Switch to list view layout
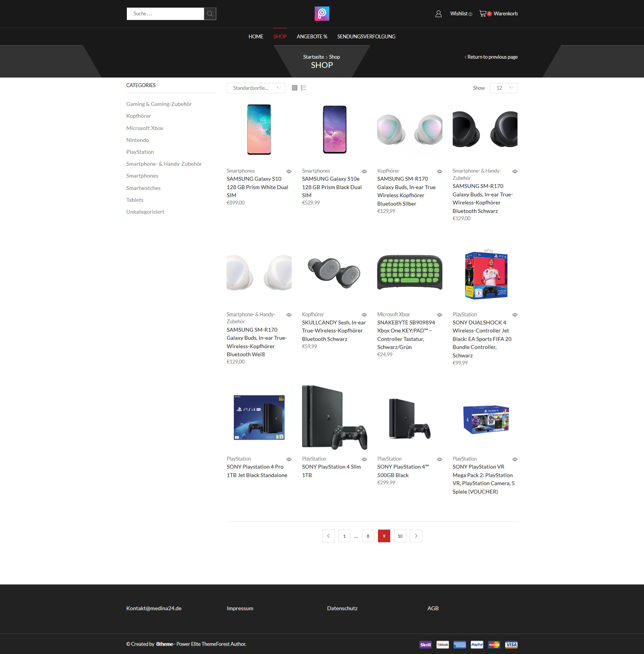 coord(304,88)
